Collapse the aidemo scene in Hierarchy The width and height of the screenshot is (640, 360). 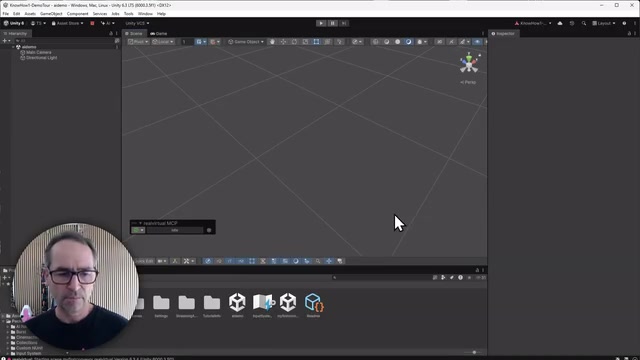[x=13, y=47]
